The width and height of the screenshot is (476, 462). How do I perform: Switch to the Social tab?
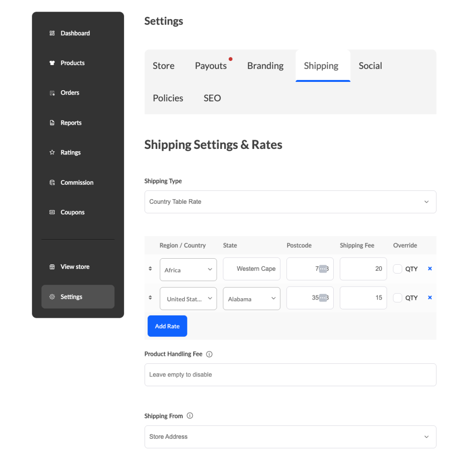pyautogui.click(x=370, y=66)
